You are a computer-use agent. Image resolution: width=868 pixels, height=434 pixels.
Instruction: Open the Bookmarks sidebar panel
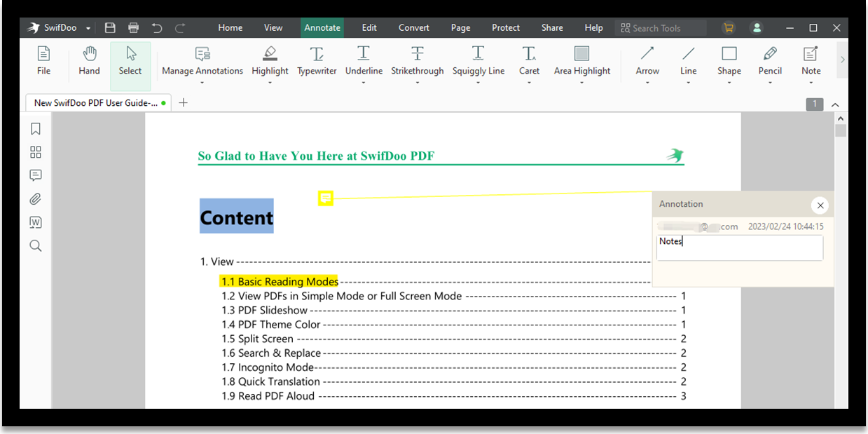(x=36, y=128)
